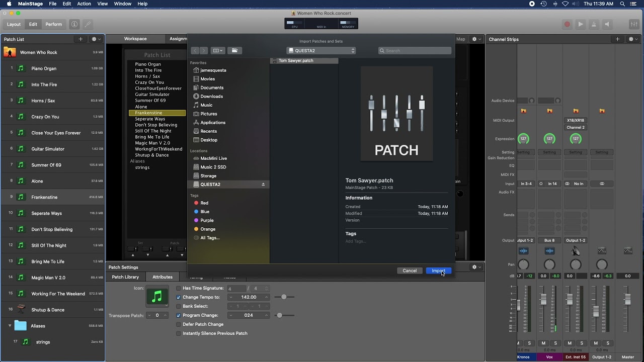Open the QUESTA2 location popup
The height and width of the screenshot is (362, 644).
point(321,50)
